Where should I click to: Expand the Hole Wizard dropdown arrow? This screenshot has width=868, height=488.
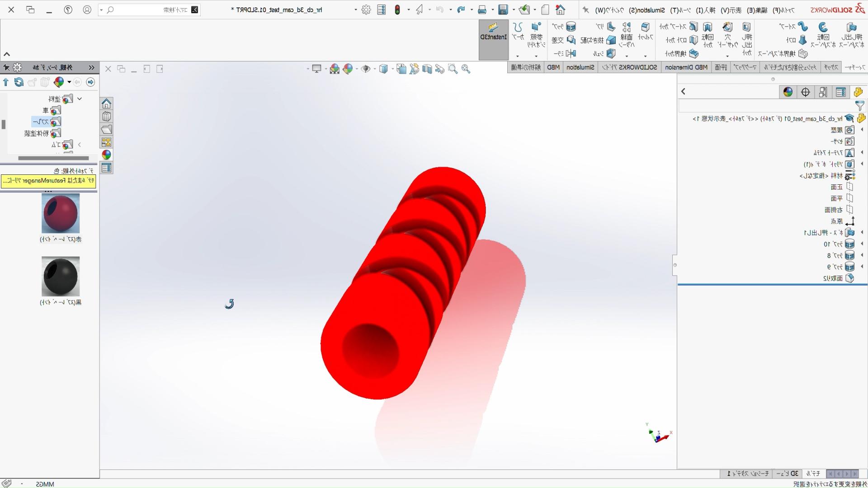(x=727, y=56)
